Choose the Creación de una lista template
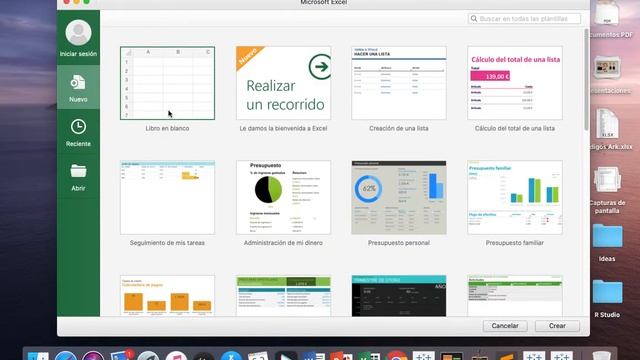 pyautogui.click(x=399, y=83)
